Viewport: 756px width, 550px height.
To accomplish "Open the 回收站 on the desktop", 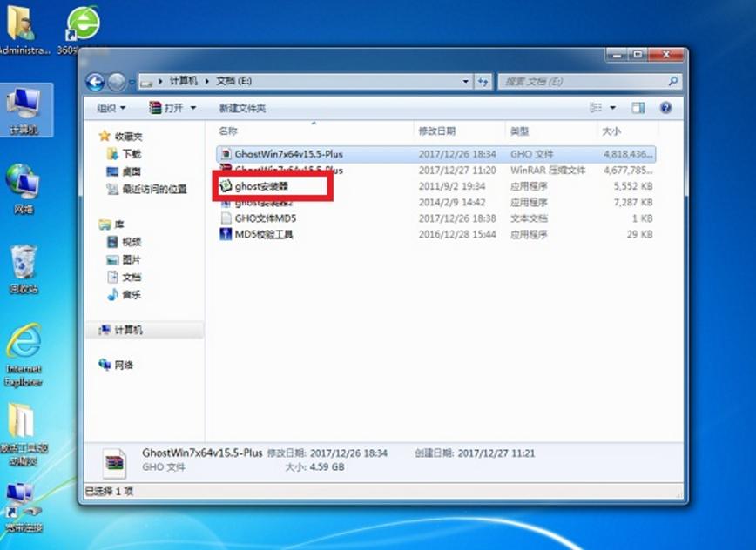I will [x=23, y=261].
